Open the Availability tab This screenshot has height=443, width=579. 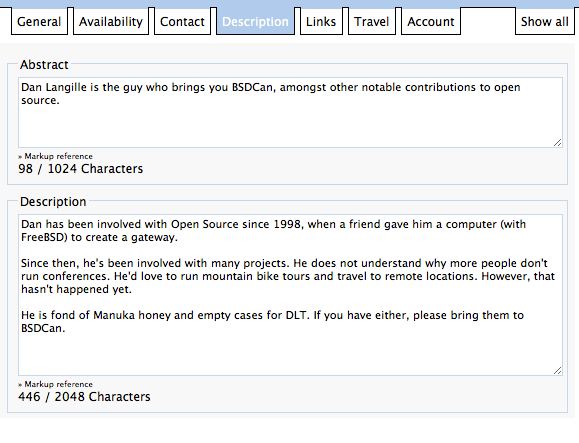111,21
